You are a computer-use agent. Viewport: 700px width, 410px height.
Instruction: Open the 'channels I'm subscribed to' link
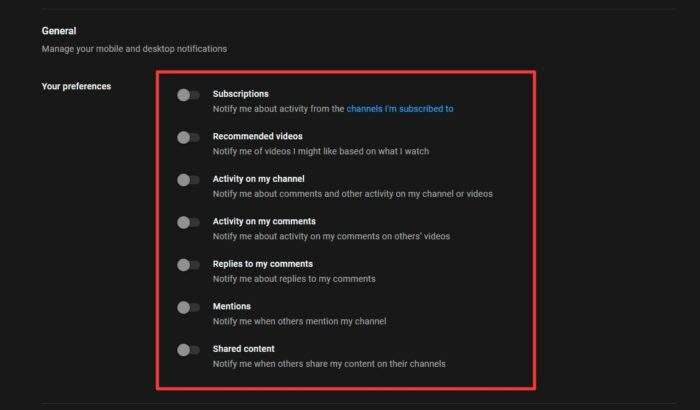coord(400,109)
